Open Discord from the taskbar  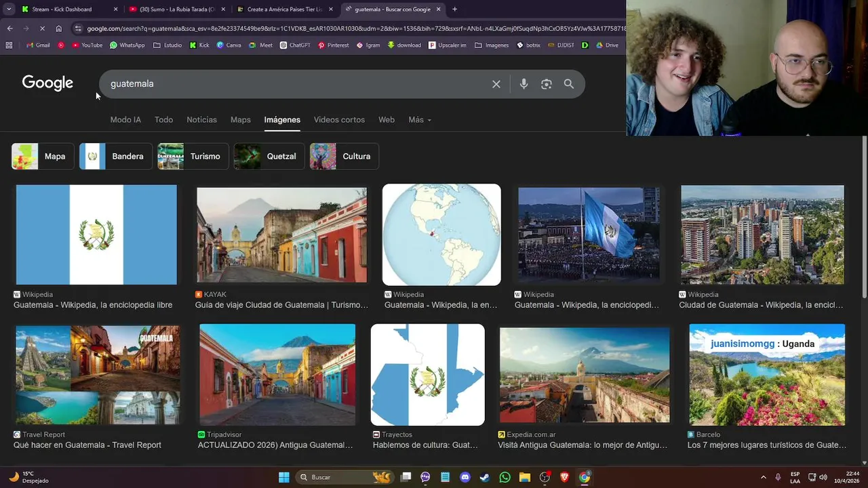465,477
